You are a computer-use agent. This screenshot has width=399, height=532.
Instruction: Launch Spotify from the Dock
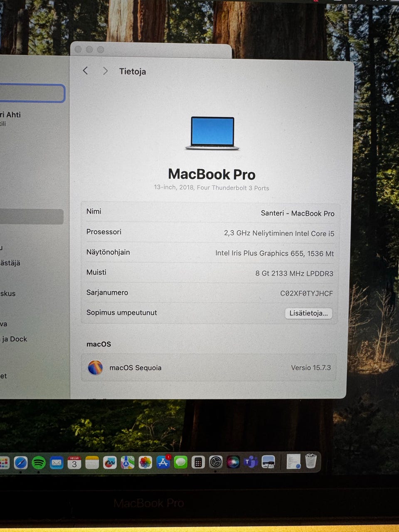[x=39, y=463]
